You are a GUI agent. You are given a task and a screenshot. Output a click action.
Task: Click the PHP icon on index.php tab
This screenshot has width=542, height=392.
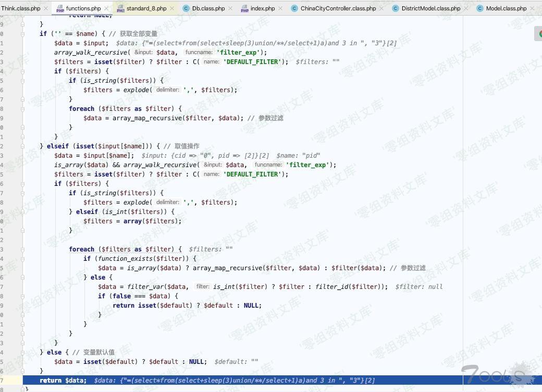pos(244,9)
